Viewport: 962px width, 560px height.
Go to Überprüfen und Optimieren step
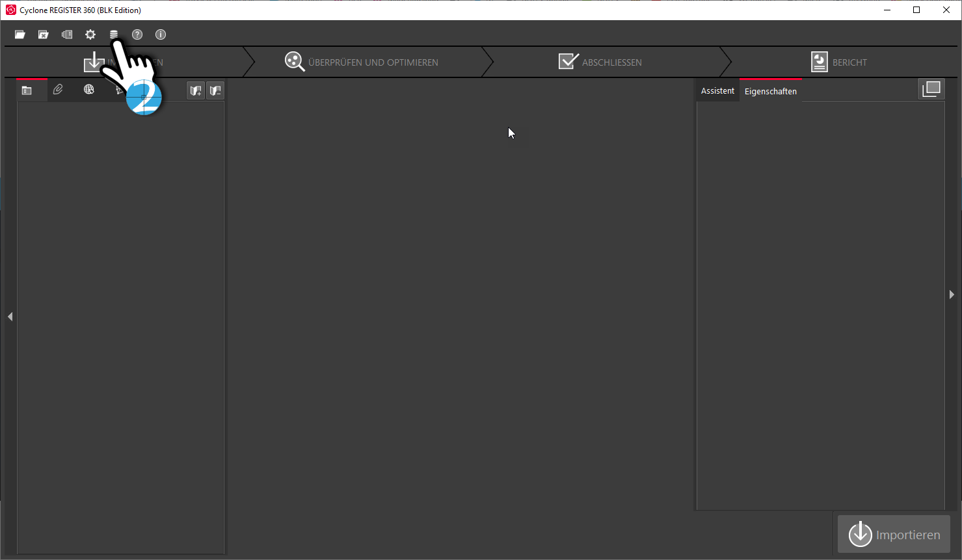pos(362,62)
